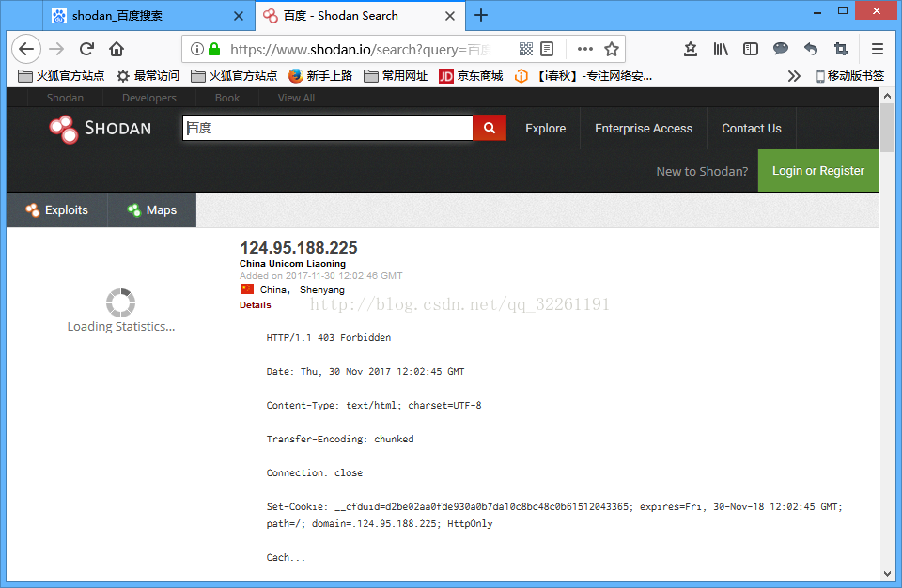Click the red magnifier search button
Viewport: 902px width, 588px height.
click(x=490, y=128)
